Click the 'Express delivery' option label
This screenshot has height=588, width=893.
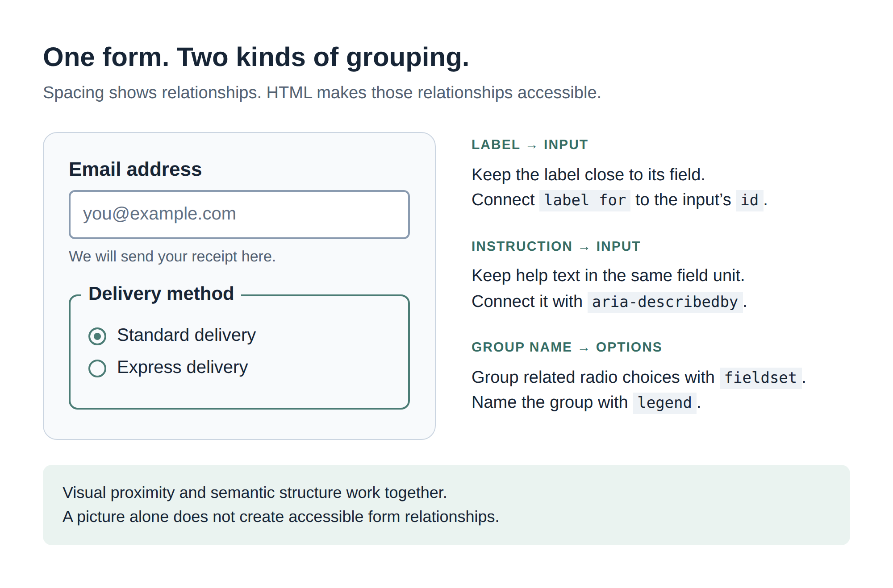(183, 367)
